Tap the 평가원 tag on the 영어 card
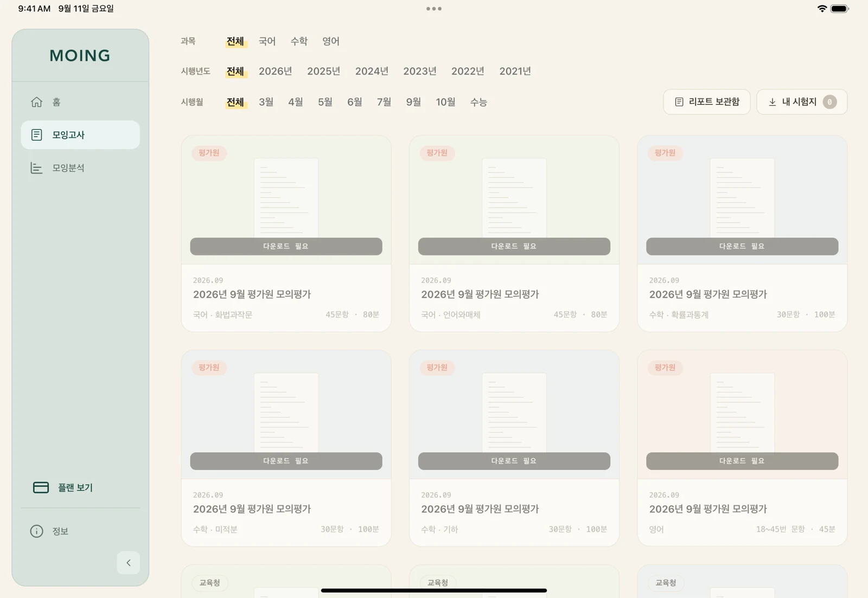This screenshot has width=868, height=598. click(665, 368)
